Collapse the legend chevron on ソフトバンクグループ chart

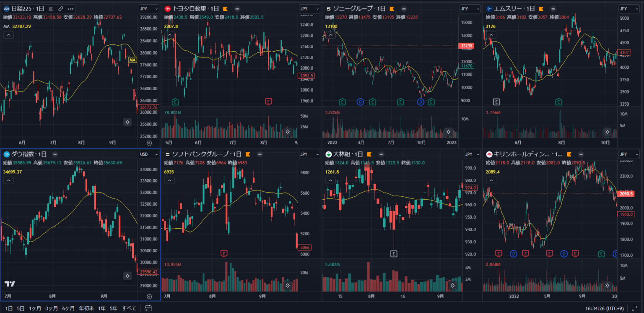point(169,180)
